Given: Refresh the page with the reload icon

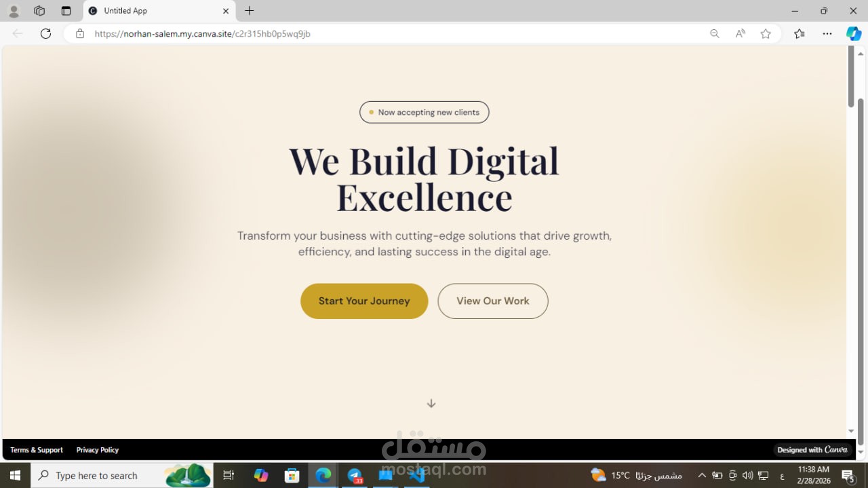Looking at the screenshot, I should (x=45, y=33).
